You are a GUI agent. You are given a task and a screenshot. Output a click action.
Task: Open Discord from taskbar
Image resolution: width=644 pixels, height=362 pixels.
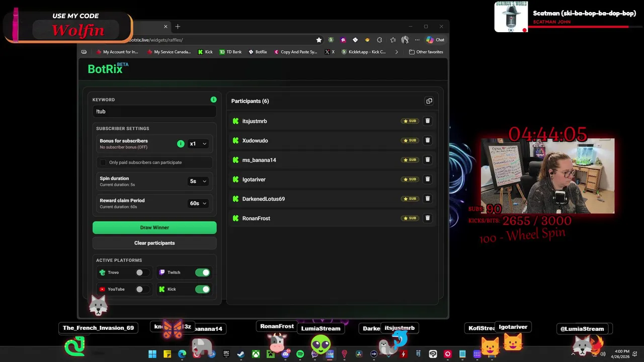(x=285, y=354)
